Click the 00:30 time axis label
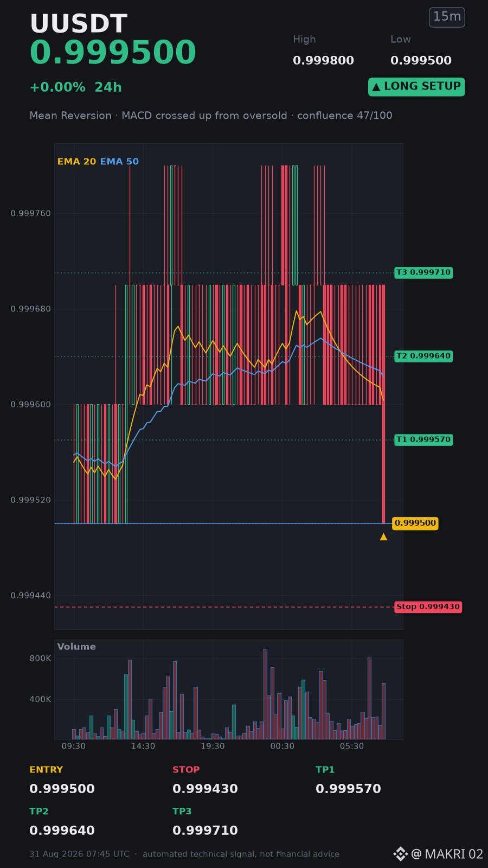Image resolution: width=488 pixels, height=868 pixels. 282,746
